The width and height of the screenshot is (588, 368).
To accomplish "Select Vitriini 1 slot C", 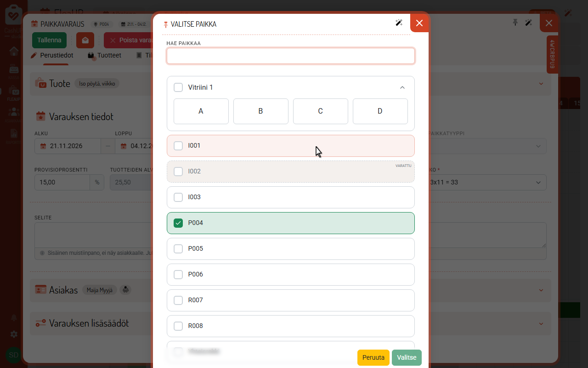I will tap(321, 111).
